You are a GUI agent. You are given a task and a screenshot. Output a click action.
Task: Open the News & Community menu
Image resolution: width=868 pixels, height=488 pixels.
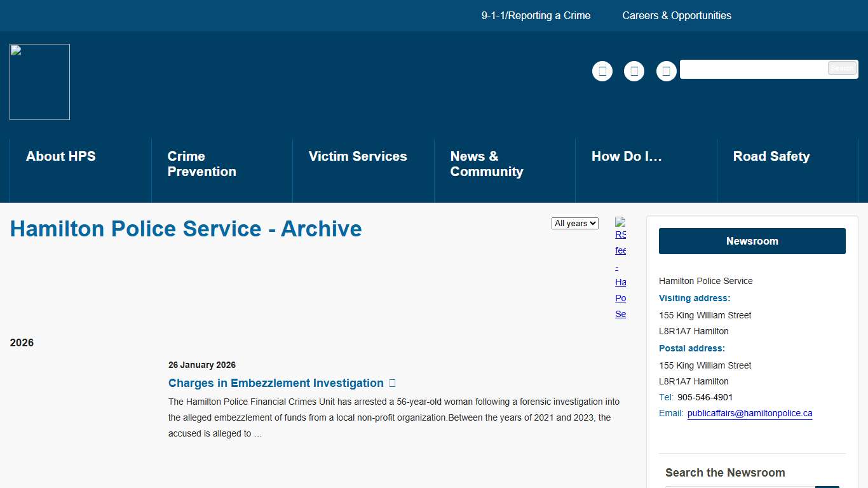pos(486,163)
